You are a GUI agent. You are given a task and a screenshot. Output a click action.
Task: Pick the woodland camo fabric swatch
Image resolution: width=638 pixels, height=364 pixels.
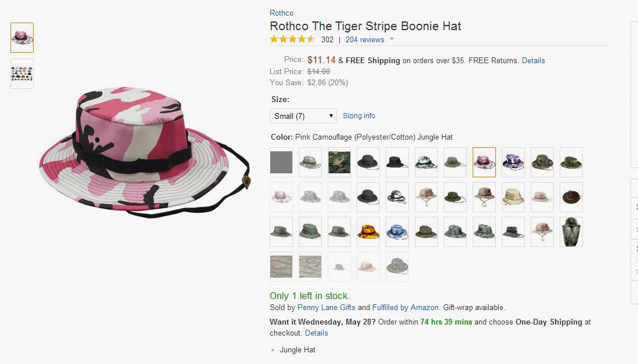[339, 162]
